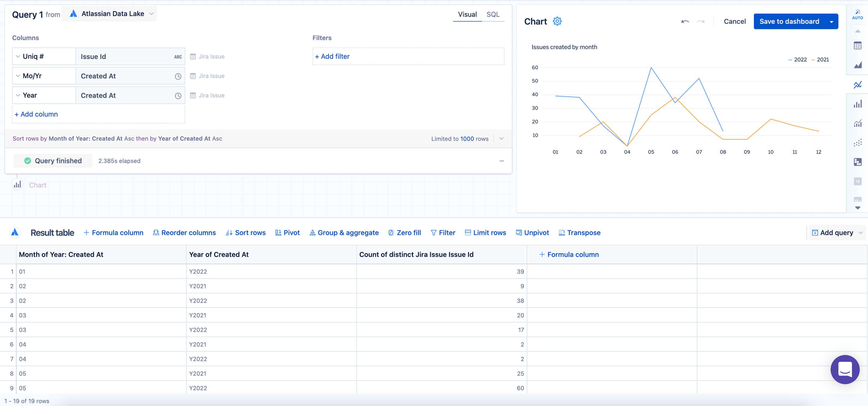This screenshot has width=868, height=406.
Task: Open Save to dashboard dropdown arrow
Action: coord(831,22)
